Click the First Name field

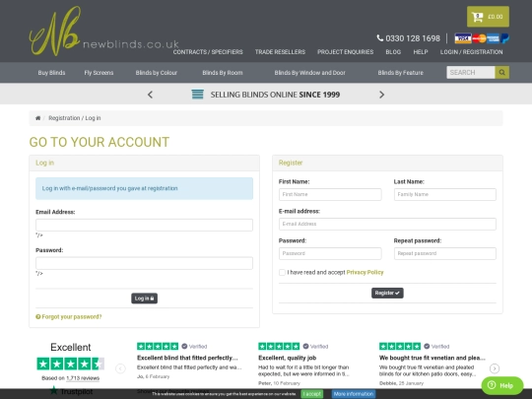point(330,194)
